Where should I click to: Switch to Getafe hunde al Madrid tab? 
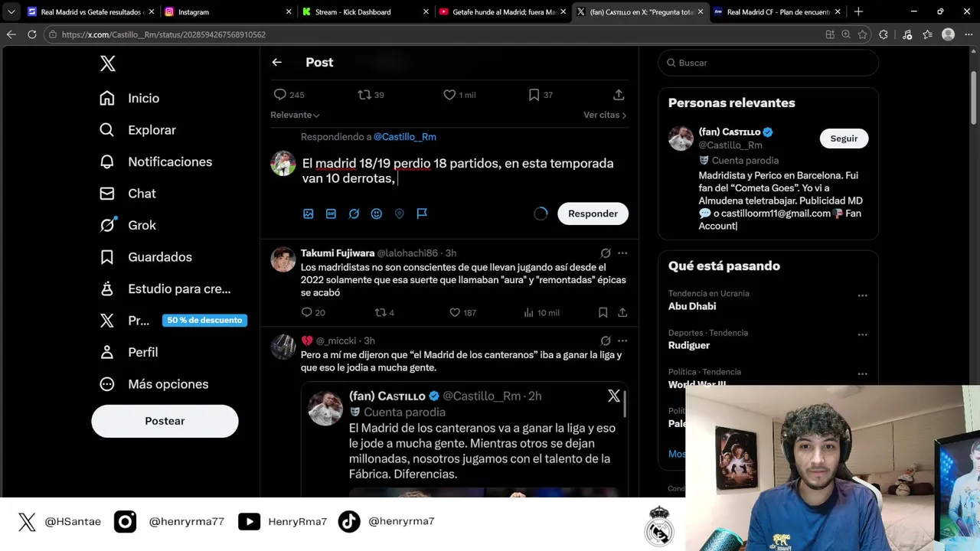pyautogui.click(x=502, y=11)
